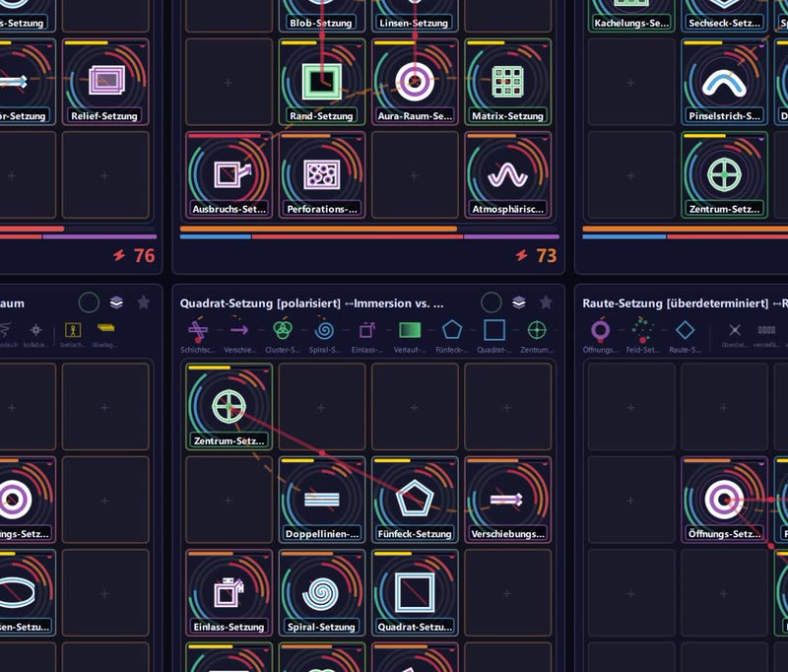Choose the blue diamond Raute-S... icon

coord(685,330)
